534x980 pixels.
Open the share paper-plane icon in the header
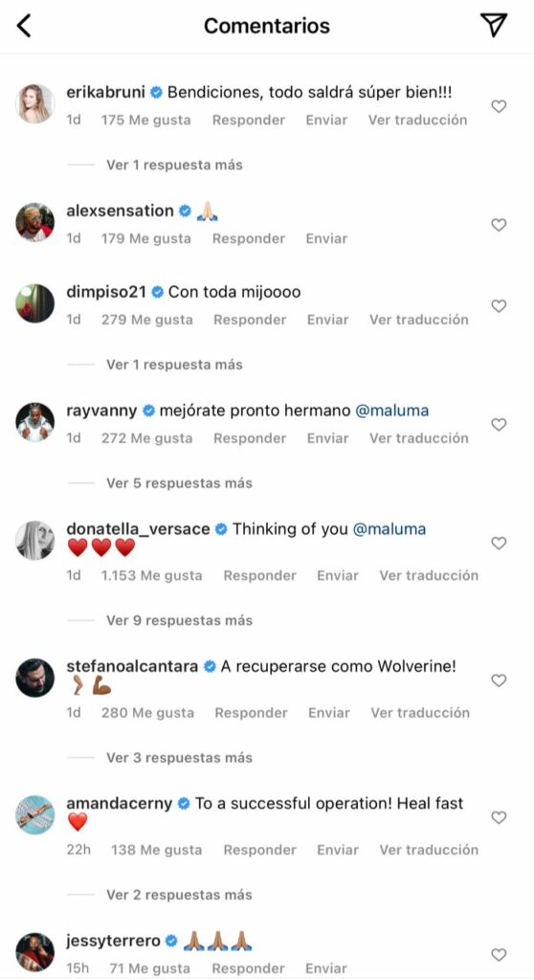pyautogui.click(x=494, y=25)
